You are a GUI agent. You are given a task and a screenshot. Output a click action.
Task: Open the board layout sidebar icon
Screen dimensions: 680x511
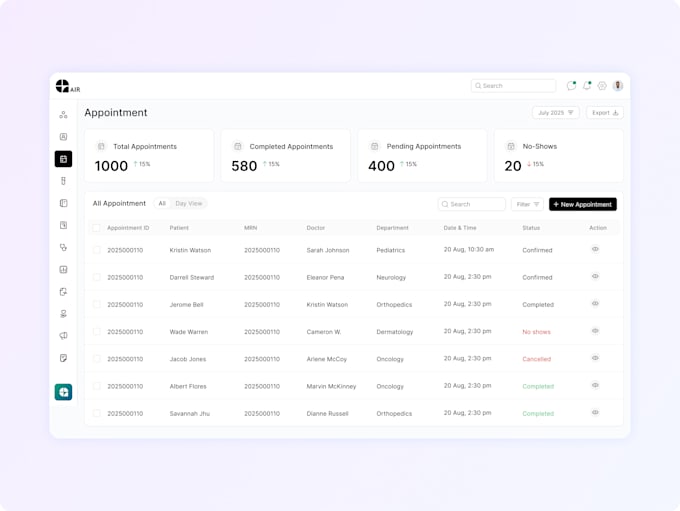(63, 203)
